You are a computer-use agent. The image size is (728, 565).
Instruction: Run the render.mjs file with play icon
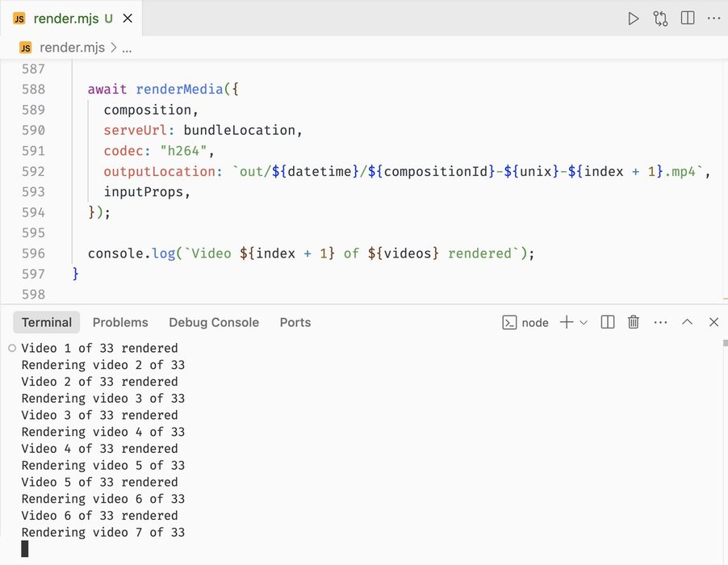[x=634, y=19]
